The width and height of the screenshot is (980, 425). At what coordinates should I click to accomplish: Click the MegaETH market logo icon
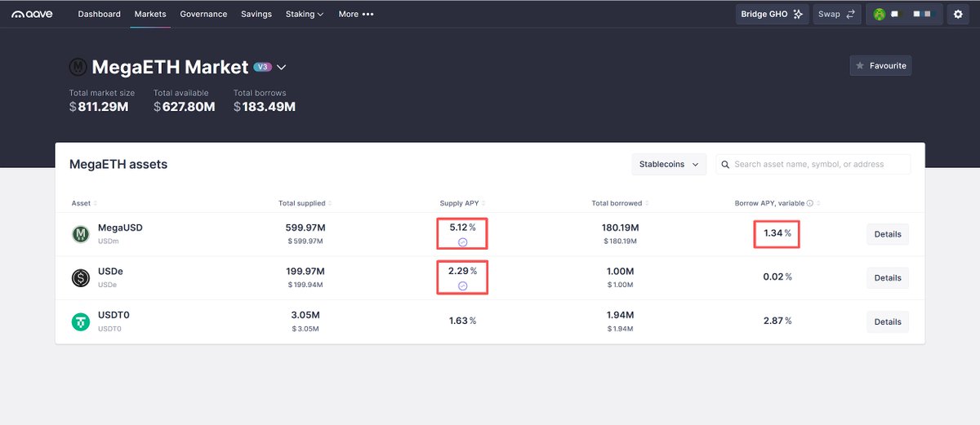(x=78, y=67)
